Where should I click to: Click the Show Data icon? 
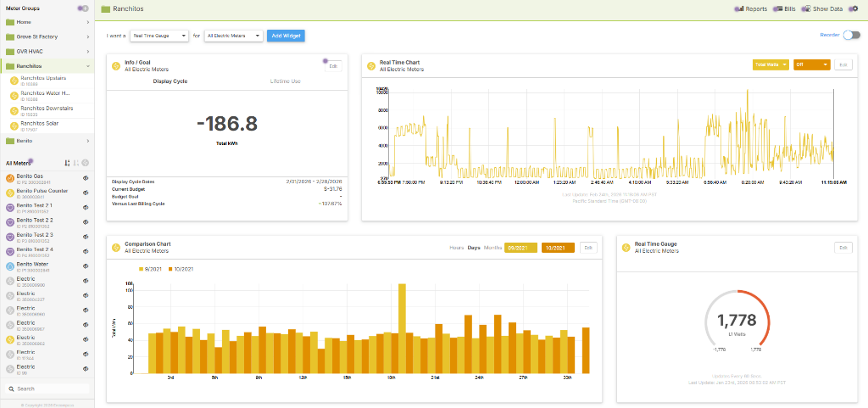click(807, 8)
